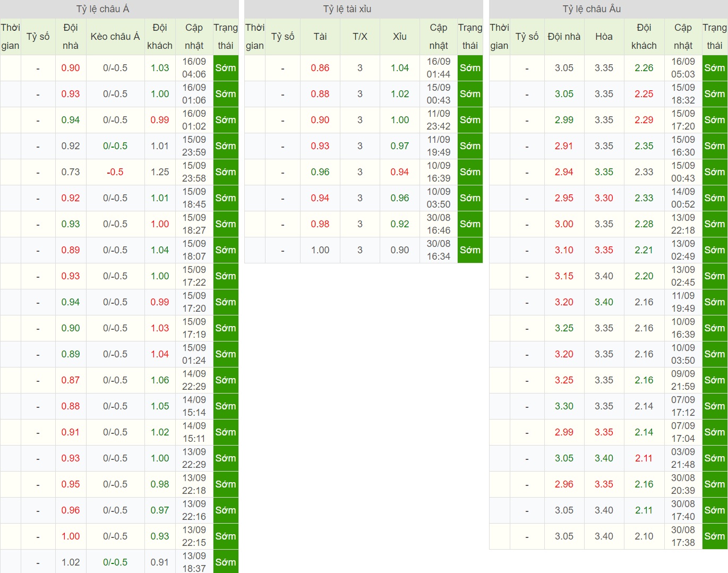The height and width of the screenshot is (573, 728).
Task: Click home odds 3.15 in châu Âu table
Action: 564,276
